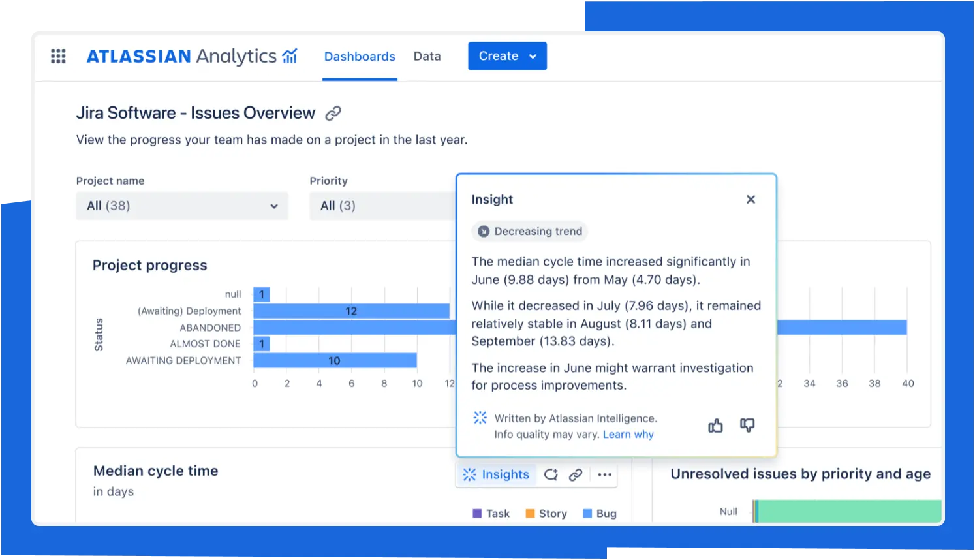Click the Atlassian Analytics logo
975x560 pixels.
pos(192,56)
